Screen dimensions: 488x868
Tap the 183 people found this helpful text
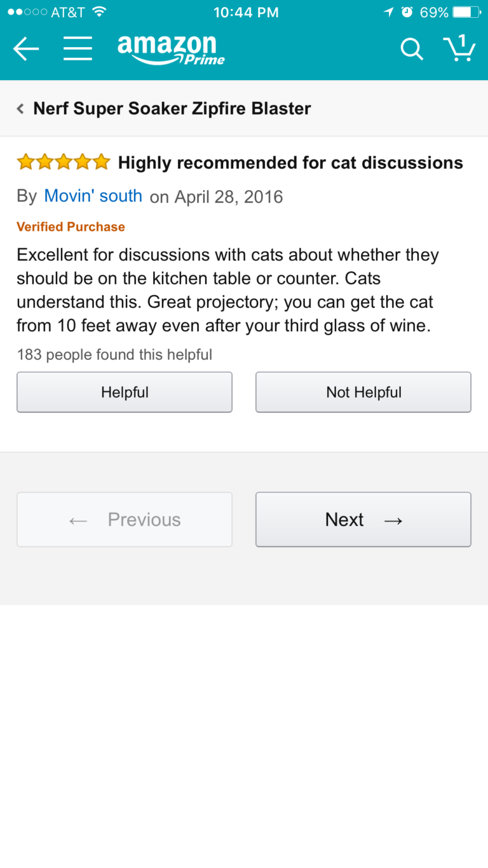tap(114, 354)
